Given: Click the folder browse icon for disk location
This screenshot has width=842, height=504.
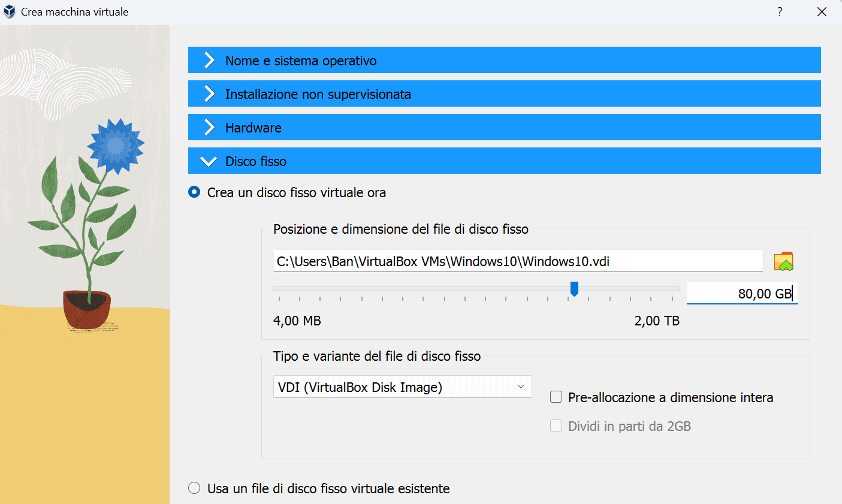Looking at the screenshot, I should tap(783, 262).
